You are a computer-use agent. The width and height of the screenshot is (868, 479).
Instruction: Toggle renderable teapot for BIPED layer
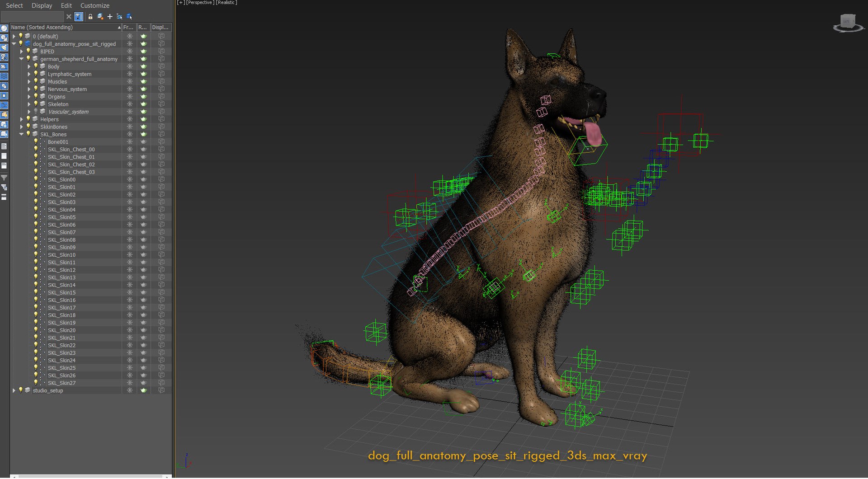143,52
